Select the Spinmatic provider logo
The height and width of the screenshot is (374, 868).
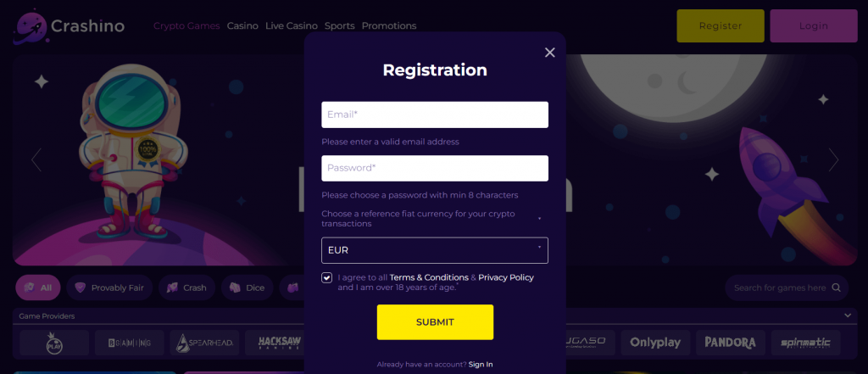click(804, 343)
